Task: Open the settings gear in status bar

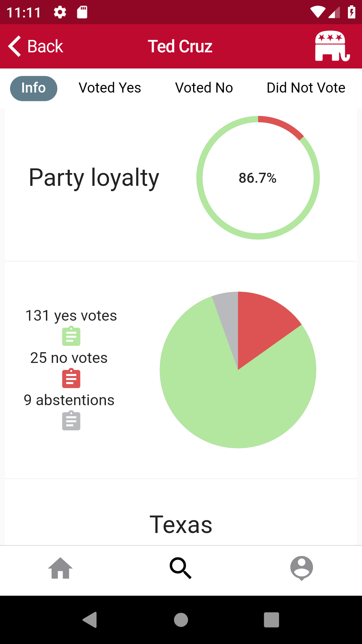Action: click(60, 12)
